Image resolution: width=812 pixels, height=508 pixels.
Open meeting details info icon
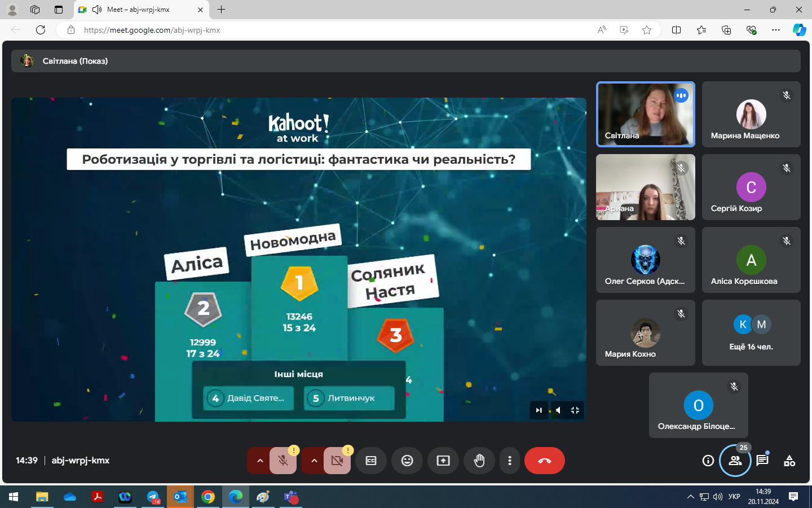[x=708, y=461]
